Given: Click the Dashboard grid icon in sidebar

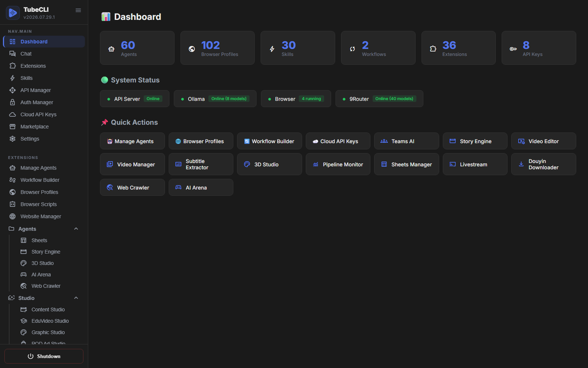Looking at the screenshot, I should [x=12, y=42].
